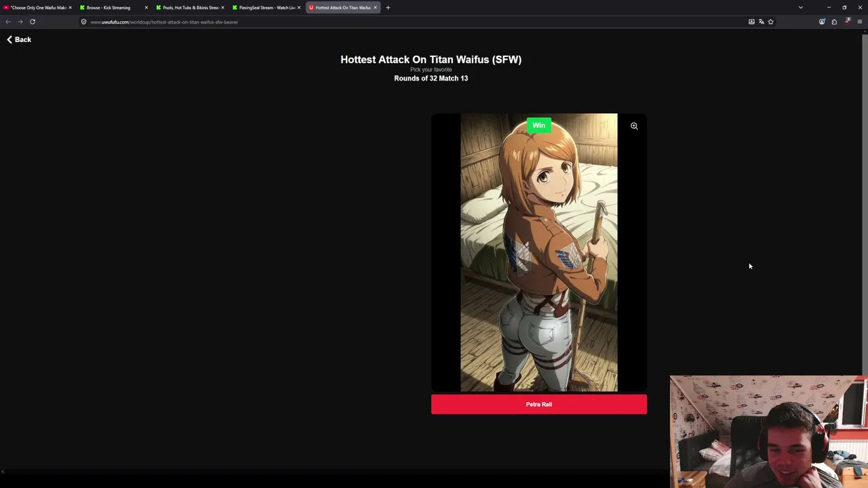Image resolution: width=868 pixels, height=488 pixels.
Task: Close the Browse - Kick Streaming tab
Action: pyautogui.click(x=146, y=7)
